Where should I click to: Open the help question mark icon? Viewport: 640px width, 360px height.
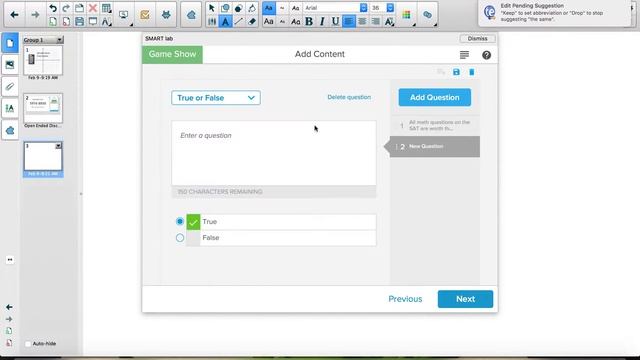click(x=486, y=55)
